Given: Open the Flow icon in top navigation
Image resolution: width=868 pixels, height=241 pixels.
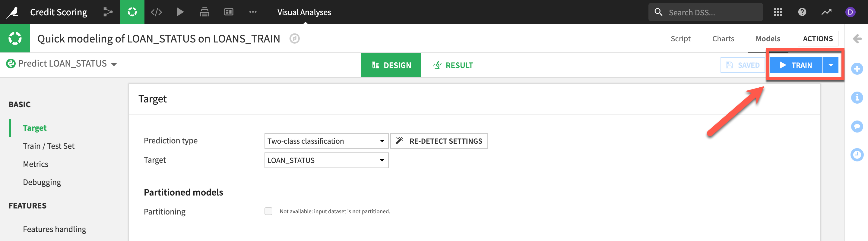Looking at the screenshot, I should [x=108, y=12].
